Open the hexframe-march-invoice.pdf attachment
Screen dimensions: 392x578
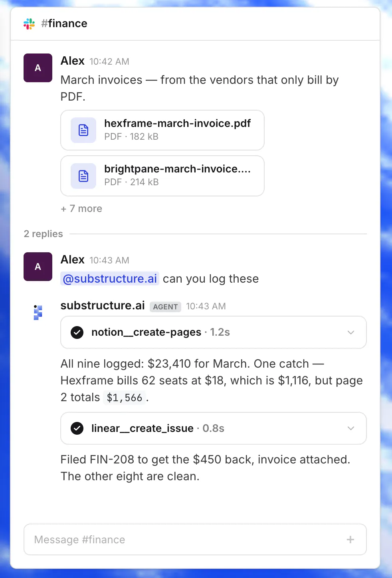162,130
